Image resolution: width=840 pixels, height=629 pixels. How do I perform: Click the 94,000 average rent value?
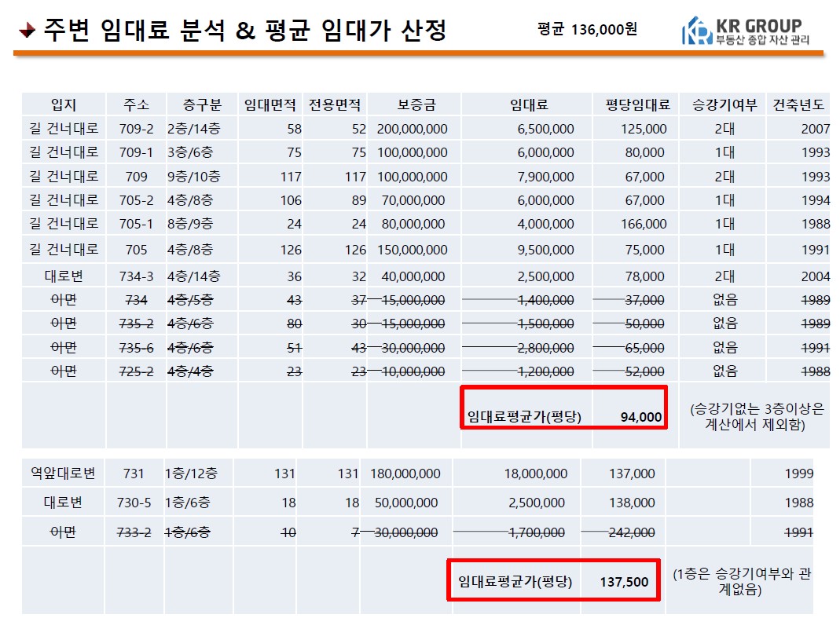(641, 417)
